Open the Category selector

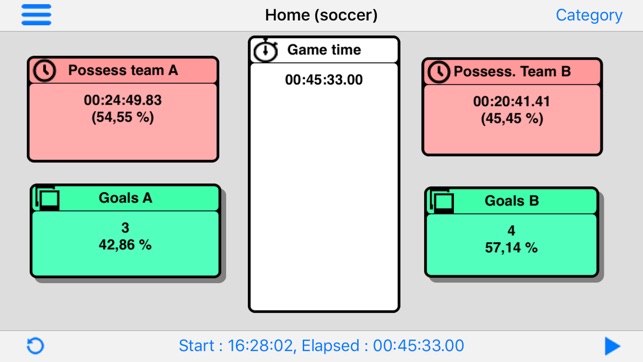[x=589, y=15]
